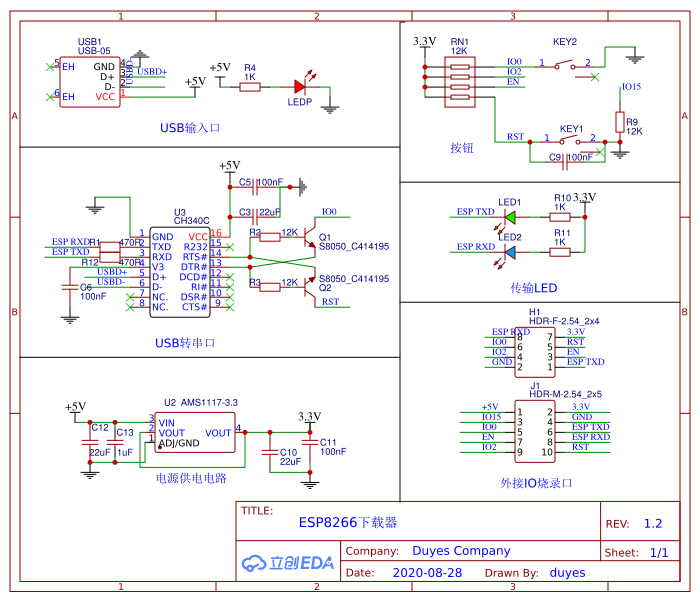The width and height of the screenshot is (700, 602).
Task: Select resistor R10 1K
Action: pos(559,217)
